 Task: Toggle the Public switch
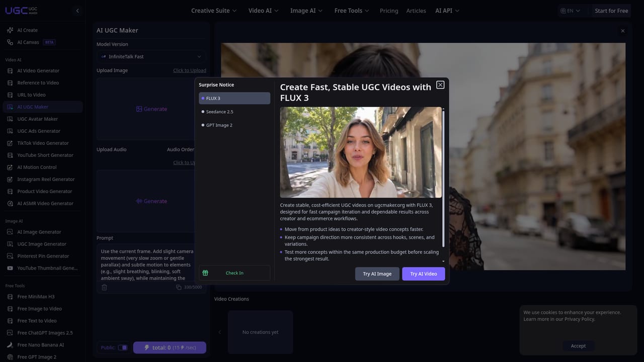(123, 347)
